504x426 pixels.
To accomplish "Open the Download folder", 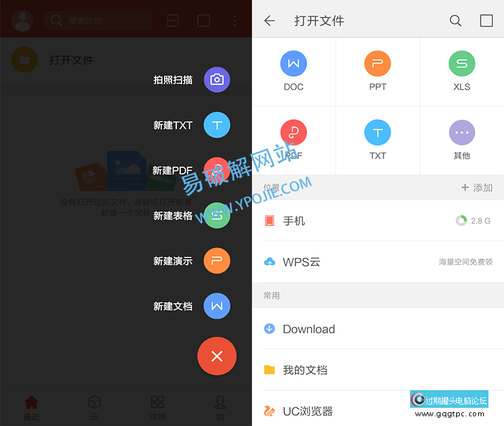I will (x=378, y=329).
